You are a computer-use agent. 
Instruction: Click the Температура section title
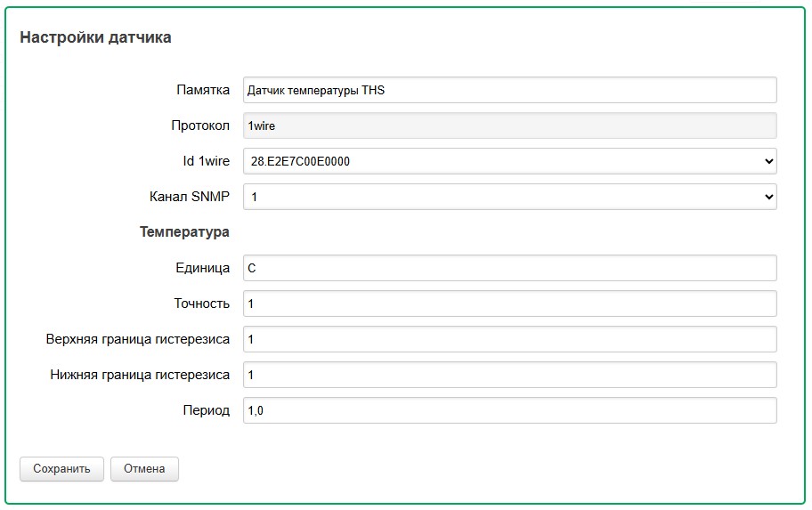coord(184,232)
